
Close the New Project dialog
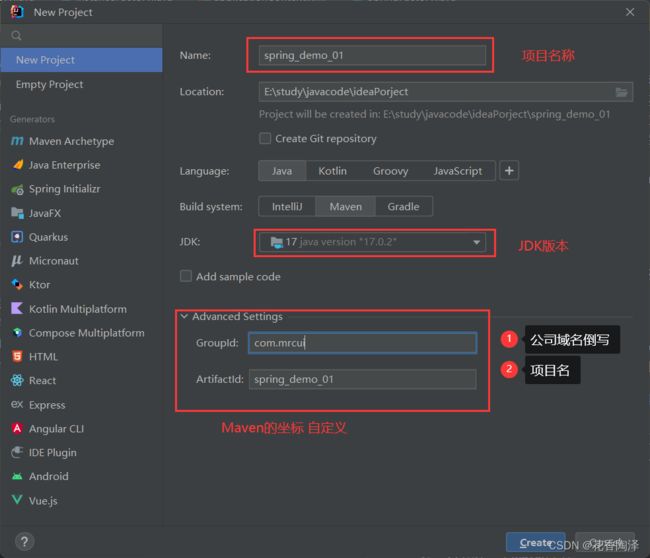click(x=630, y=12)
